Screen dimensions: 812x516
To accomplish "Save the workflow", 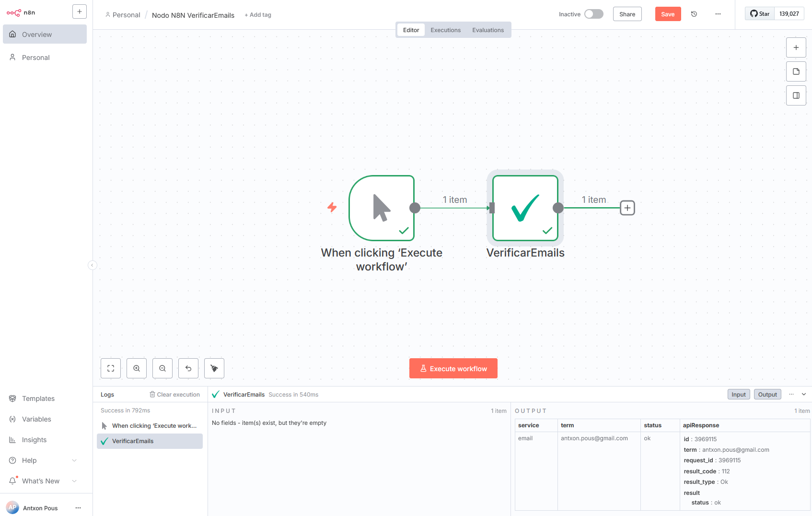I will (668, 14).
